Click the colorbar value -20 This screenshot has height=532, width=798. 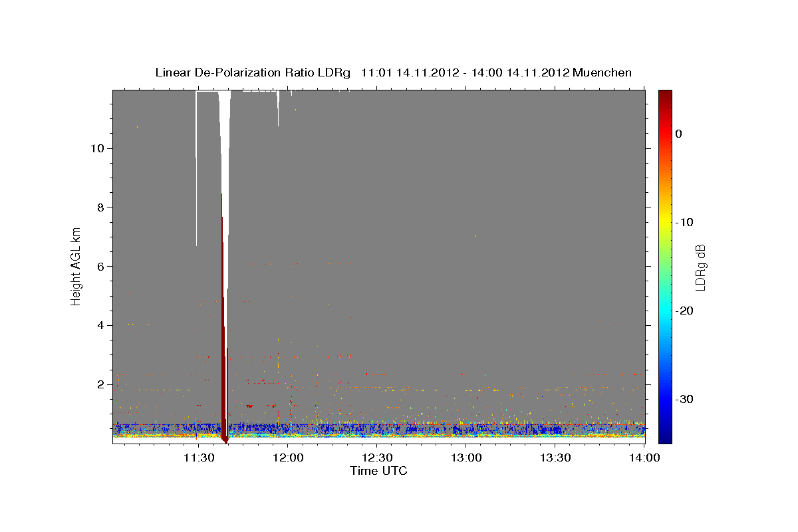(685, 311)
